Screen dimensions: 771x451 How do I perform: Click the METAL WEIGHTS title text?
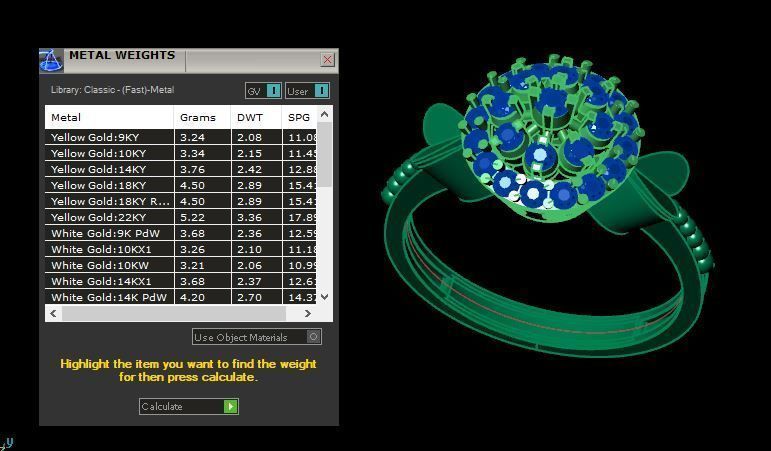(x=122, y=55)
